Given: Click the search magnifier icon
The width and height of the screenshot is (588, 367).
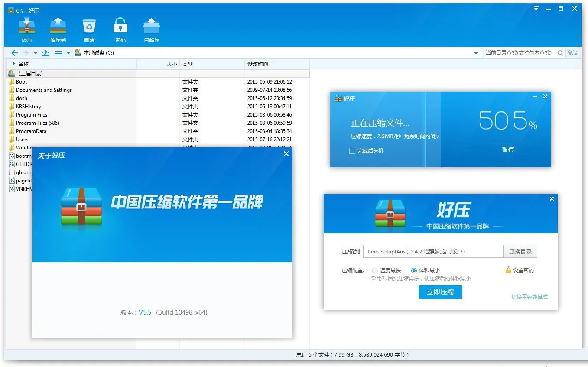Looking at the screenshot, I should 560,52.
